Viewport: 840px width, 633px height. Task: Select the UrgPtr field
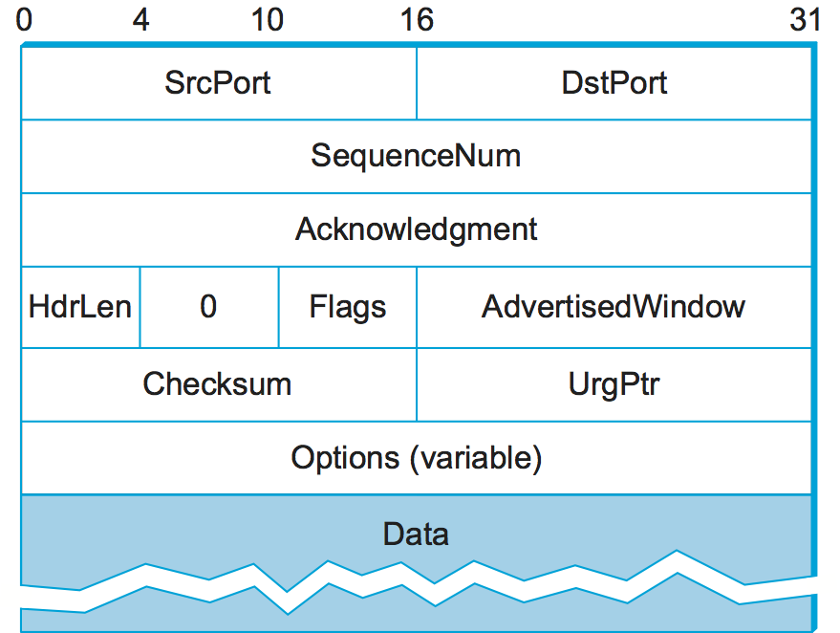coord(614,384)
